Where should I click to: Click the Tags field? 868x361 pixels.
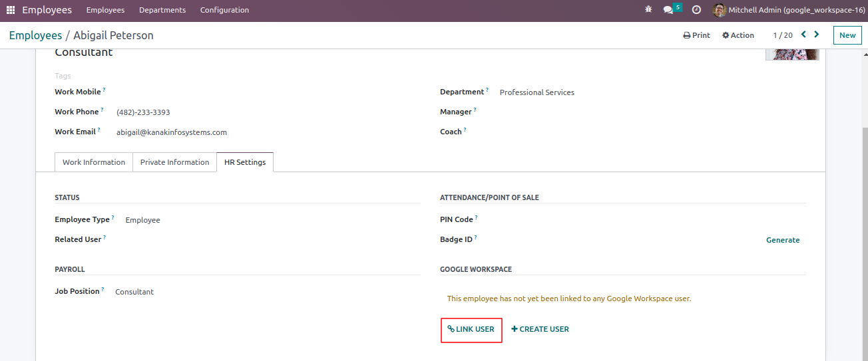click(63, 76)
